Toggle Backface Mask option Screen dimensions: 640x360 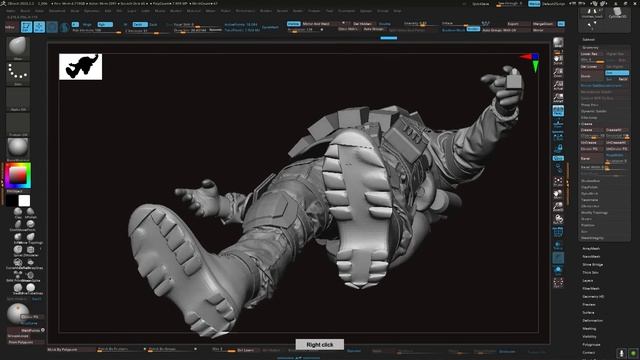pyautogui.click(x=453, y=30)
